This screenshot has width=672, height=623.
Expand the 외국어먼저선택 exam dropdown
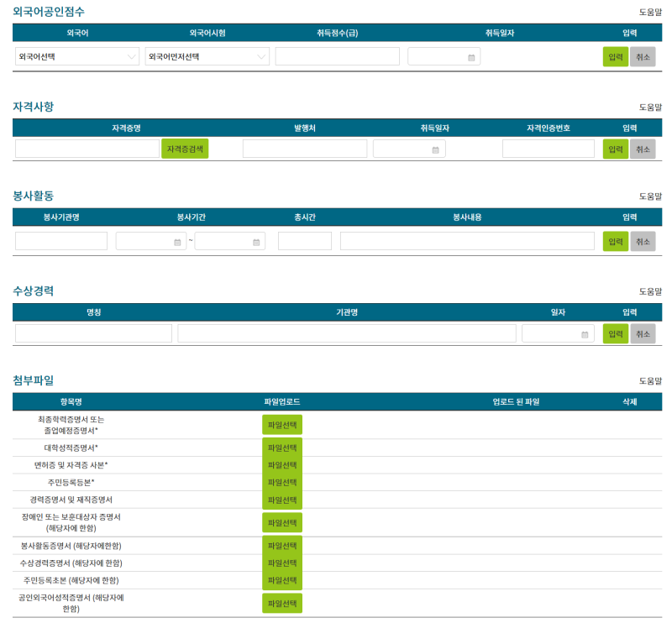pyautogui.click(x=207, y=57)
